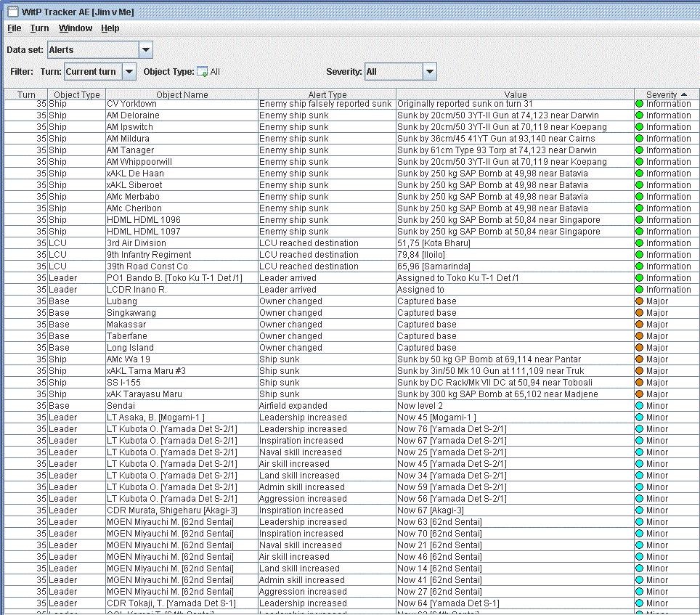This screenshot has width=700, height=615.
Task: Click the Severity column sort arrow
Action: coord(683,94)
